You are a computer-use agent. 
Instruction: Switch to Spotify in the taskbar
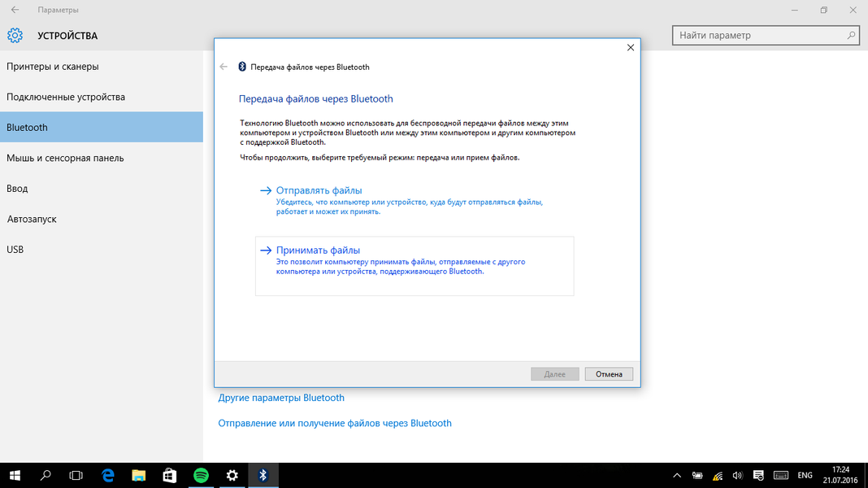click(201, 475)
